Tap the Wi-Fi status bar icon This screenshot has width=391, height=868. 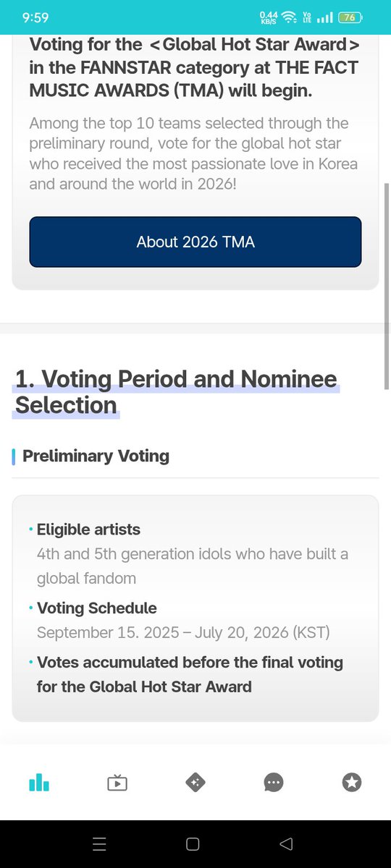pyautogui.click(x=290, y=17)
